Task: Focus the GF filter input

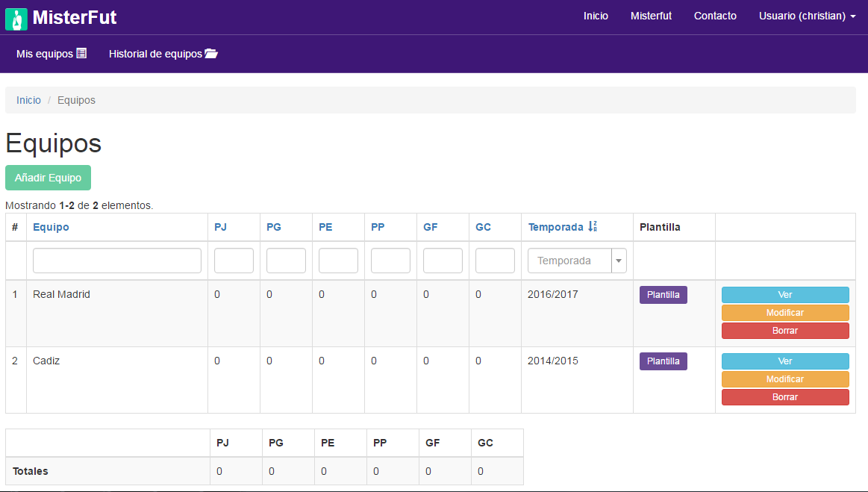Action: 443,261
